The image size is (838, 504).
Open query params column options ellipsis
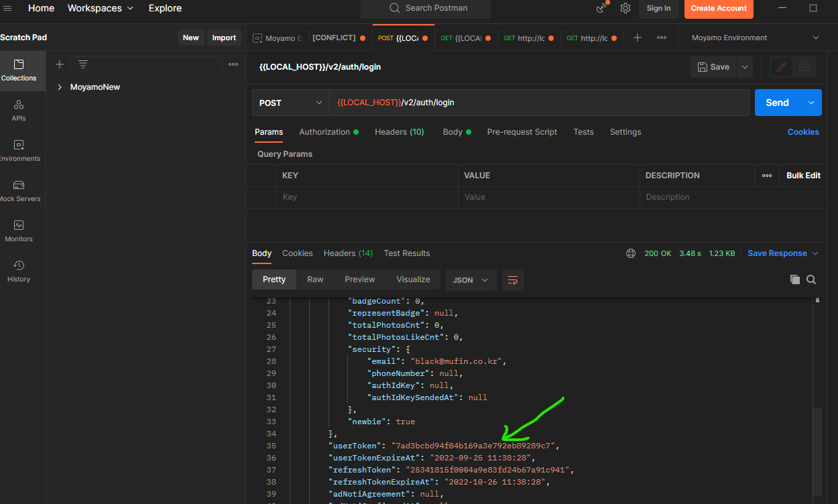[x=767, y=176]
